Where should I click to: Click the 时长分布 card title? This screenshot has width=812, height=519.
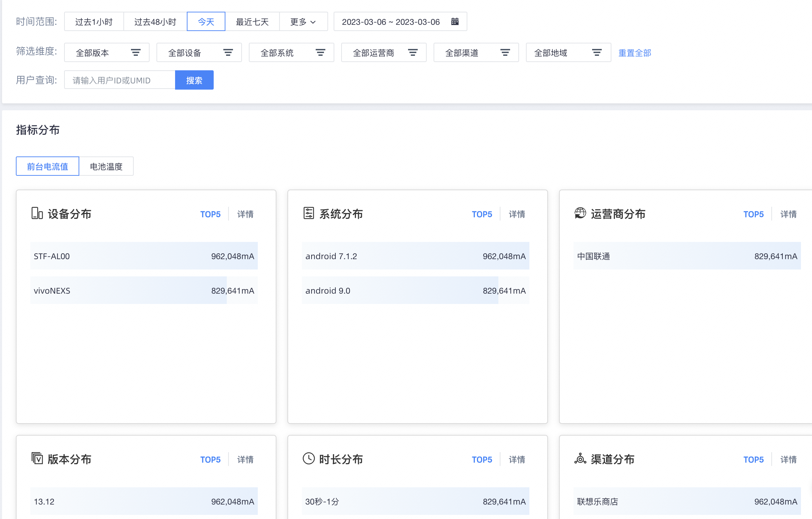[x=341, y=459]
